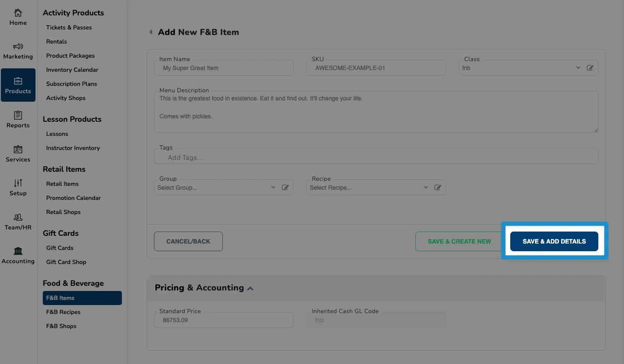Open the Team/HR people icon
624x364 pixels.
tap(18, 217)
